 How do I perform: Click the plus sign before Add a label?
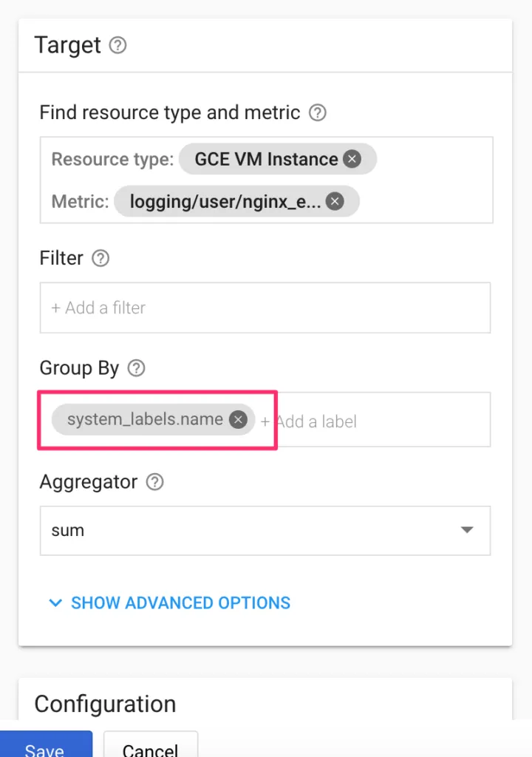(x=265, y=421)
